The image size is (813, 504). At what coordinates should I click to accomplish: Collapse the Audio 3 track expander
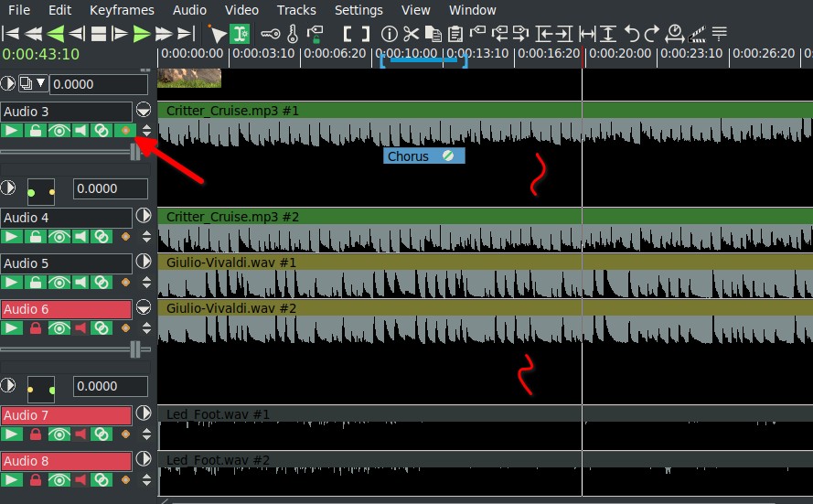(144, 110)
